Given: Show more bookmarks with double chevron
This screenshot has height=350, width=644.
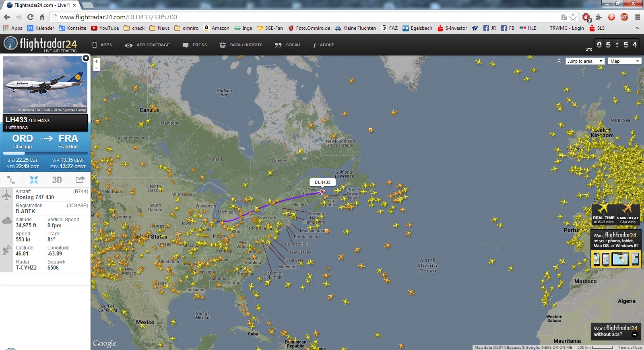Looking at the screenshot, I should coord(637,28).
